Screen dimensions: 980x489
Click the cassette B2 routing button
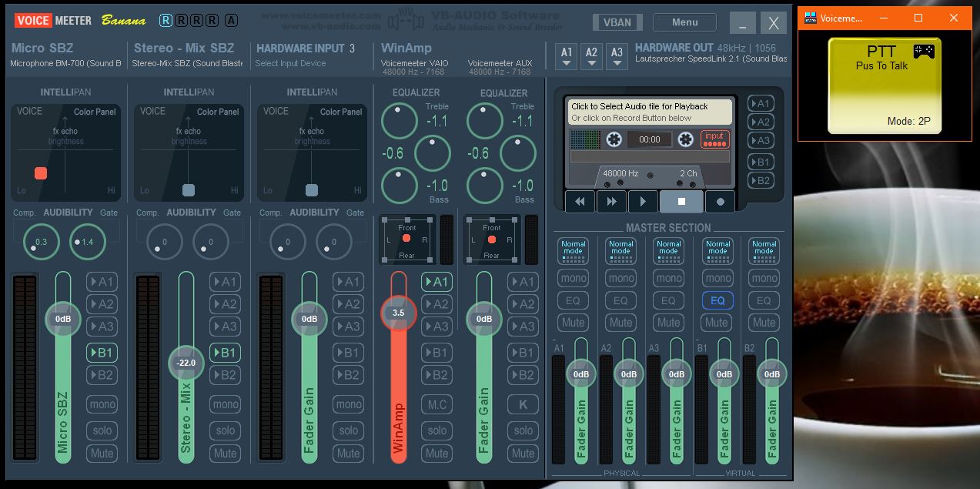761,180
